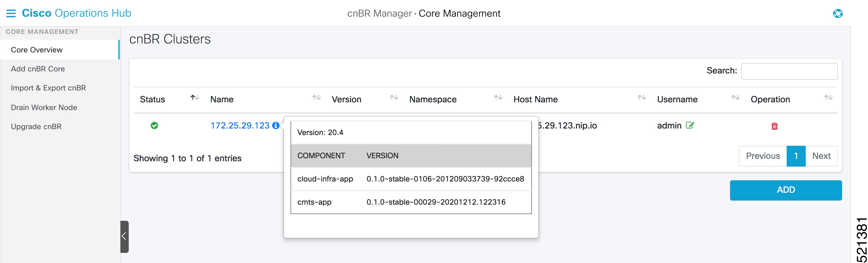
Task: Click the admin username text
Action: 669,126
